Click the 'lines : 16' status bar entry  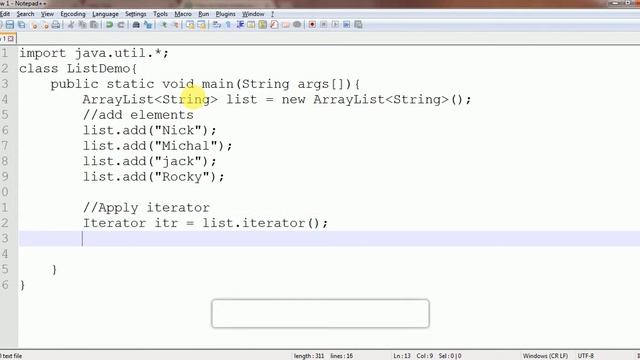click(342, 356)
